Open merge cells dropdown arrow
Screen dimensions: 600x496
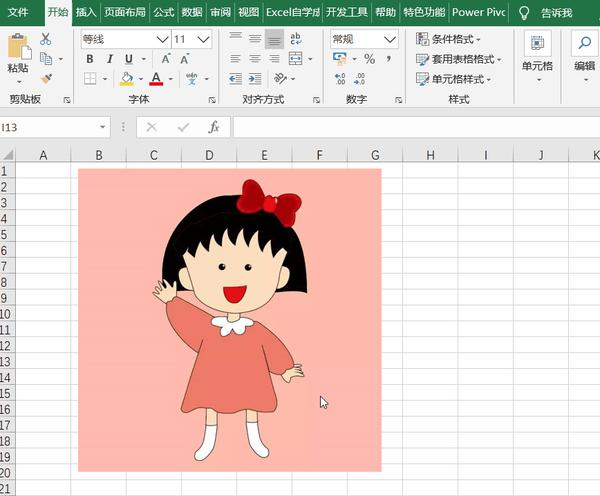click(310, 59)
